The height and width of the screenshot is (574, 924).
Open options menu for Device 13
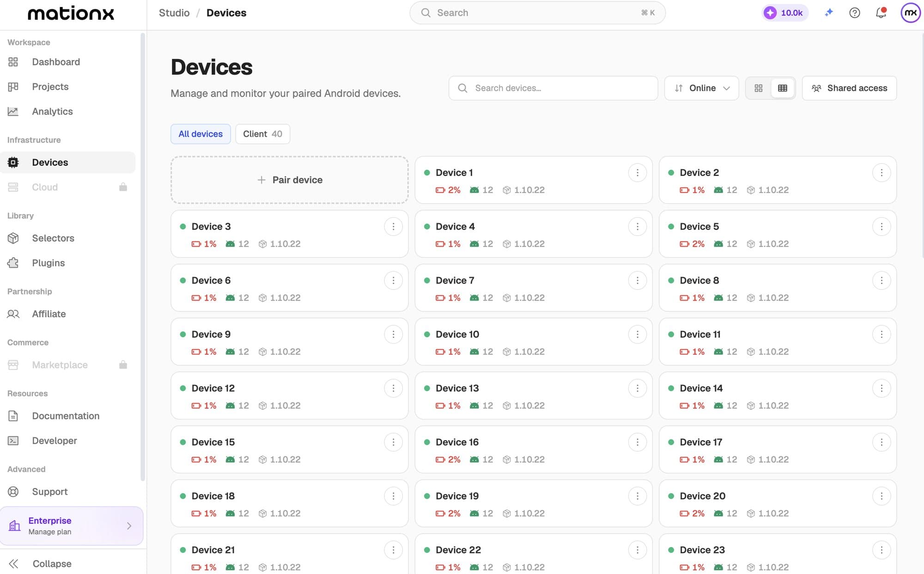tap(637, 388)
